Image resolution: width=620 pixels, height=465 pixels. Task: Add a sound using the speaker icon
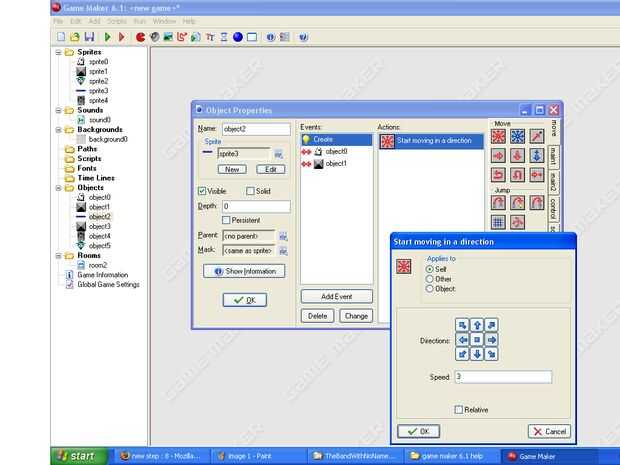pyautogui.click(x=155, y=37)
